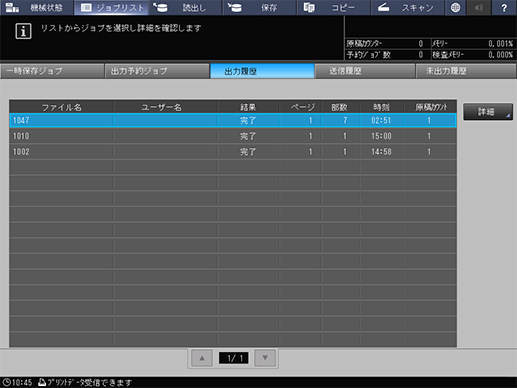Select job row 1010
Screen dimensions: 517x388
[x=233, y=136]
